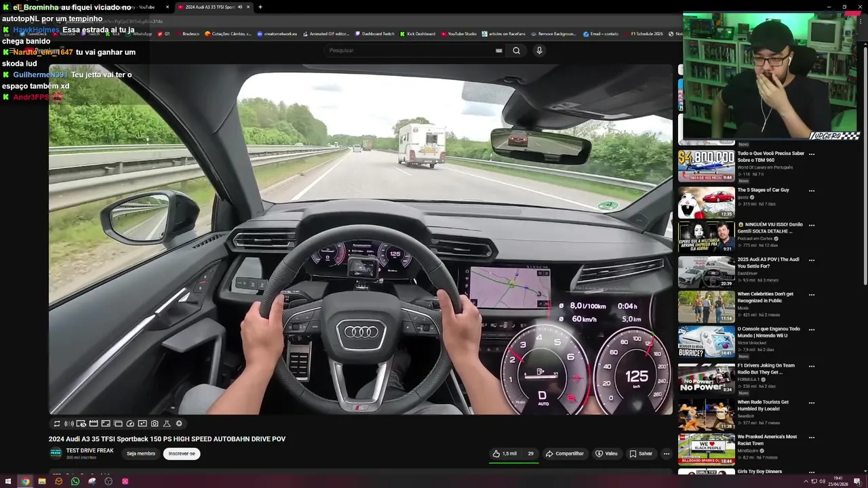Take a screenshot with the camera icon
The width and height of the screenshot is (868, 488).
155,424
